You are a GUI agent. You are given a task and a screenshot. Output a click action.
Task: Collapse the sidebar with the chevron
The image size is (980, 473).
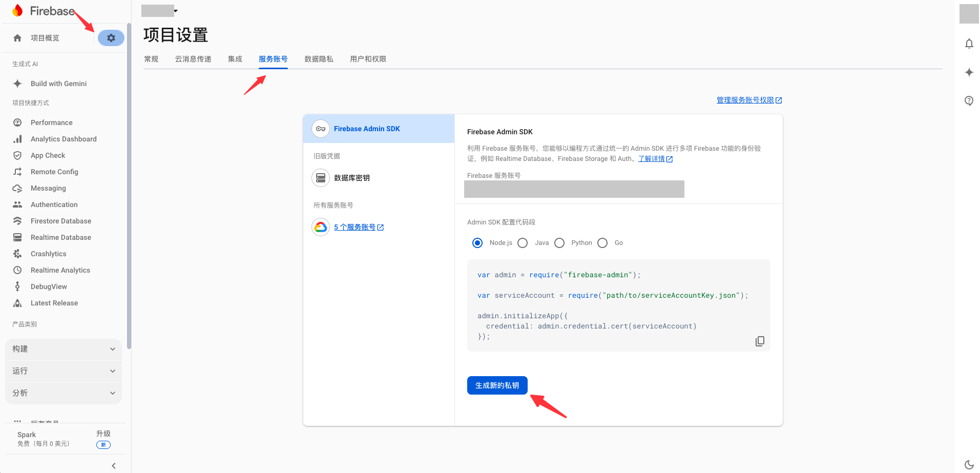[x=114, y=466]
